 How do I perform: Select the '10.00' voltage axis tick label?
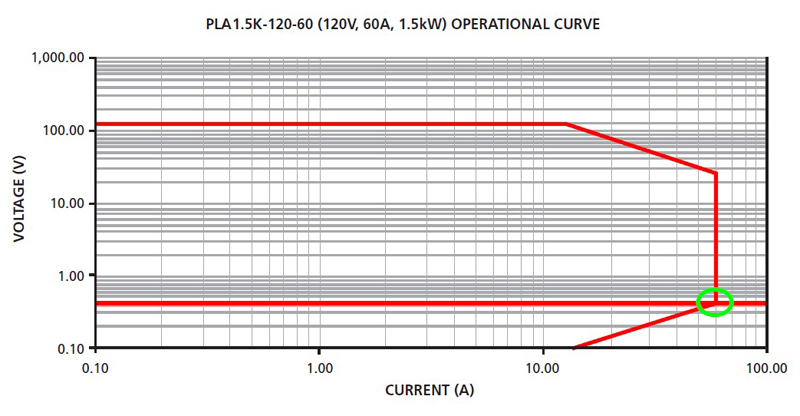(67, 203)
